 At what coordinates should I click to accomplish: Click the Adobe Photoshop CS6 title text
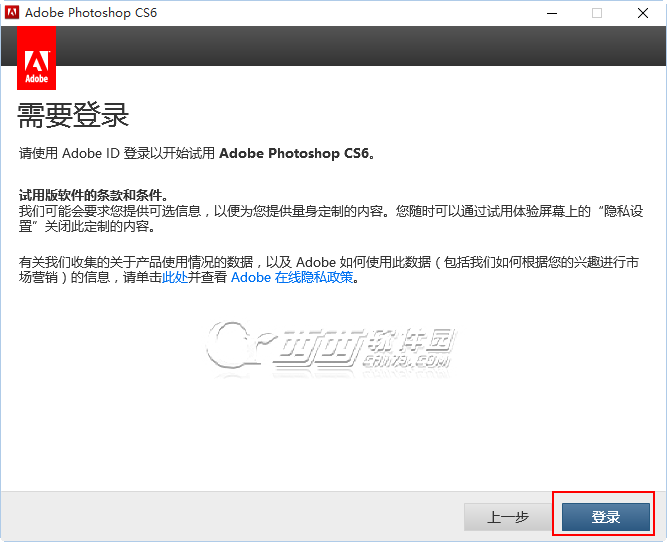click(x=91, y=13)
